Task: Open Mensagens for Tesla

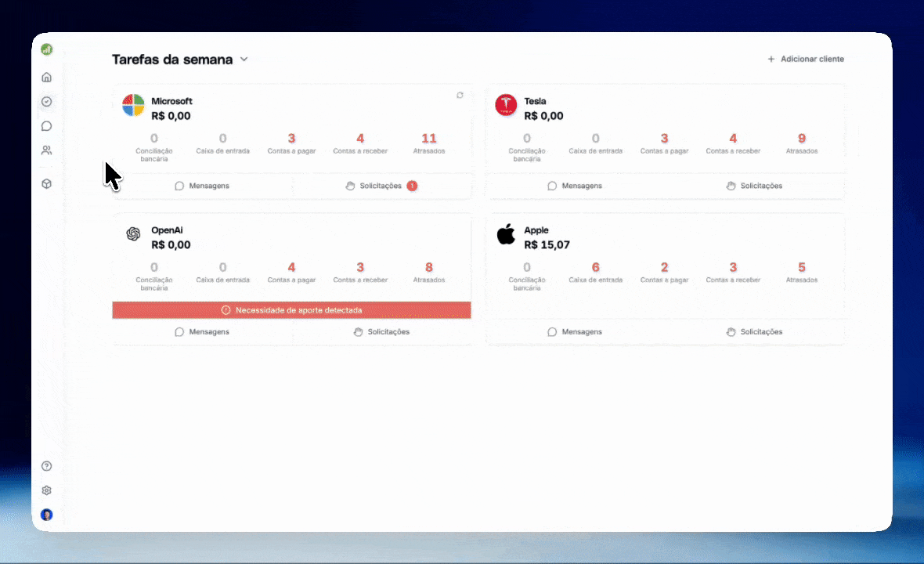Action: tap(575, 186)
